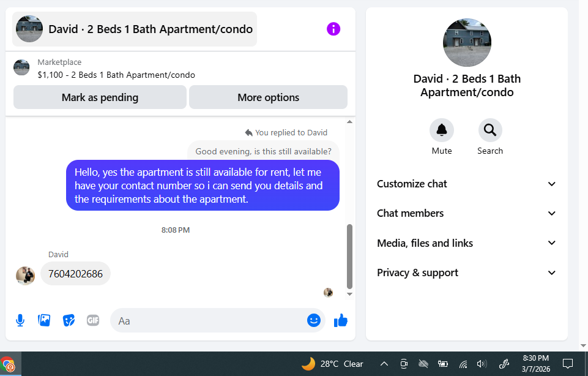Click the blue reply message bubble
Viewport: 588px width, 376px height.
point(203,186)
